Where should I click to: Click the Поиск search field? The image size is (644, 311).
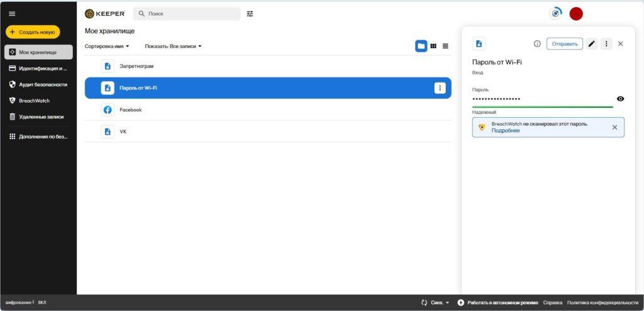(x=186, y=14)
